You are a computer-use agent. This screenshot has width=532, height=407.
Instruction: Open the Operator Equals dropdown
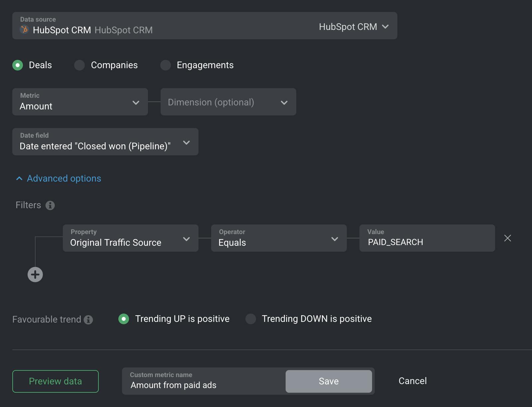pyautogui.click(x=279, y=238)
